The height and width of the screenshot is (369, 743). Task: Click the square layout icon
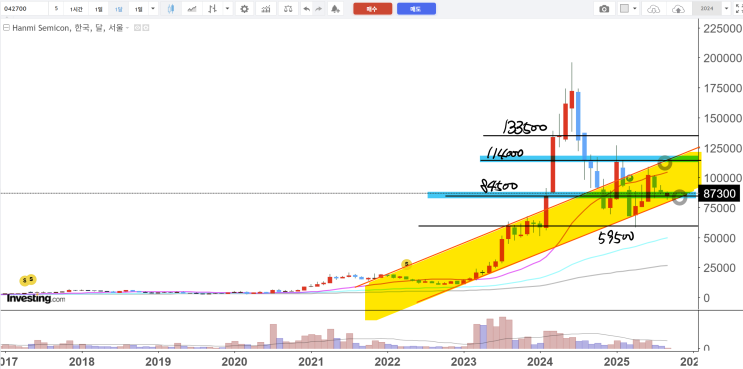pos(625,9)
